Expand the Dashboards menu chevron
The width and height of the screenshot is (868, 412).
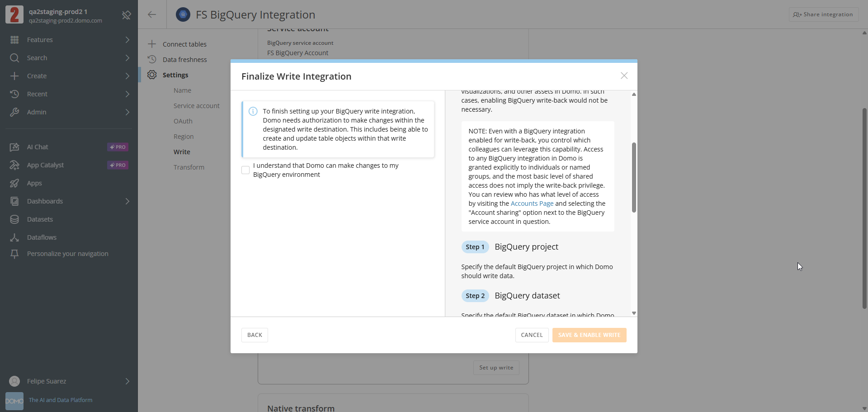[127, 201]
